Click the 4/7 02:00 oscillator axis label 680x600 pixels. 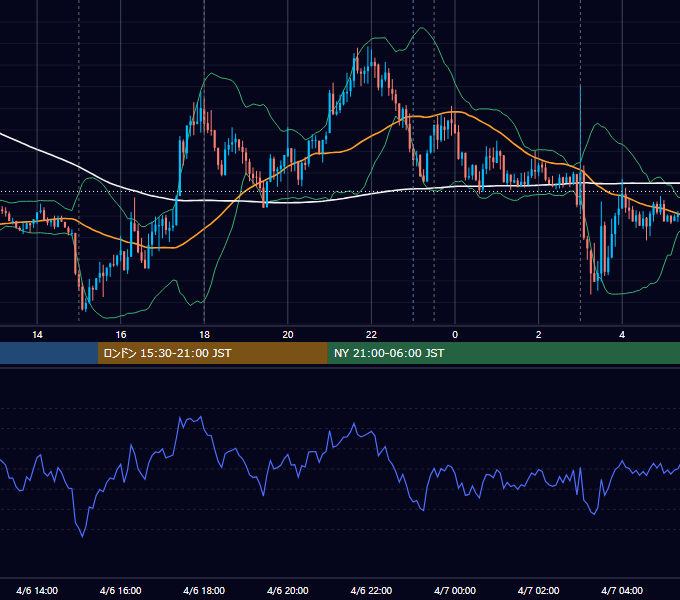point(538,590)
